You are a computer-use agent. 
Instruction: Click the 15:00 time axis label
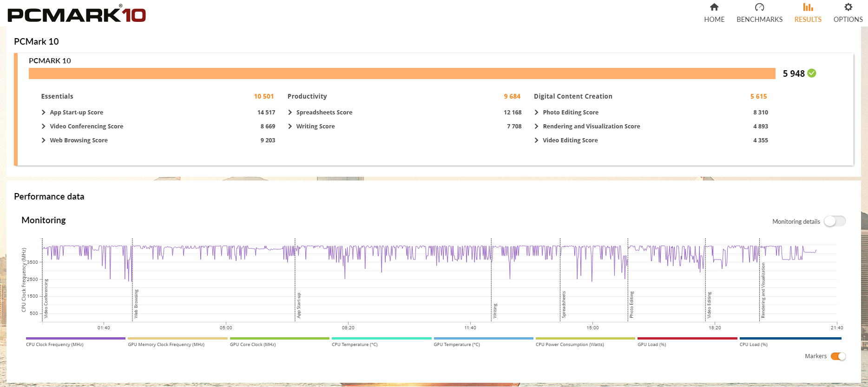click(592, 328)
